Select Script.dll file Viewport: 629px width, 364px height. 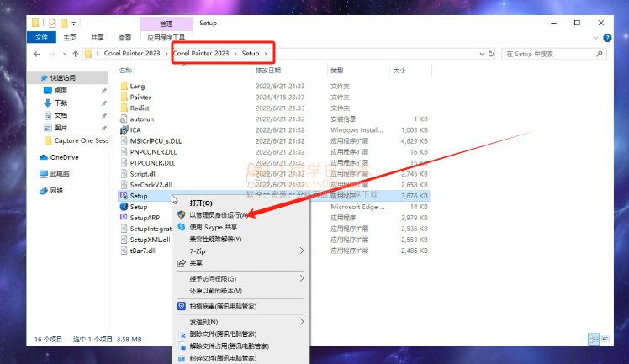[x=143, y=174]
